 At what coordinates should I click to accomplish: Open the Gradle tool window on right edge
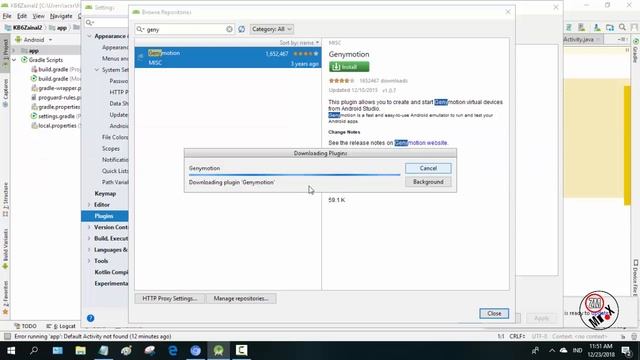tap(636, 51)
